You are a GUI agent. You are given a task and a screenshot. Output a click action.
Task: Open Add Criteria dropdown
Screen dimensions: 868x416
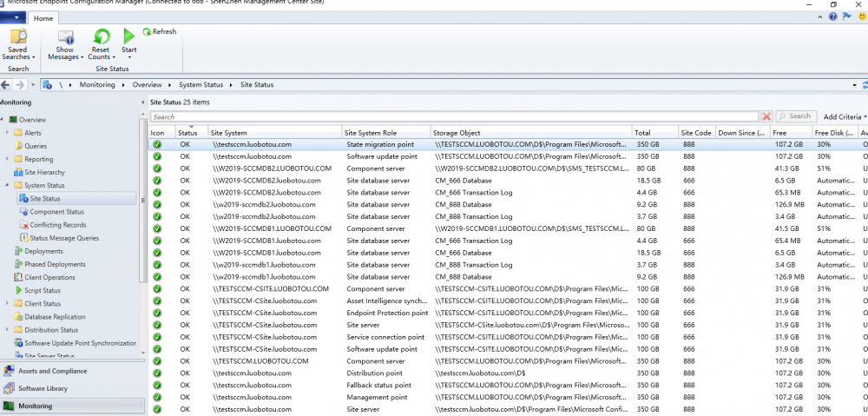[845, 117]
